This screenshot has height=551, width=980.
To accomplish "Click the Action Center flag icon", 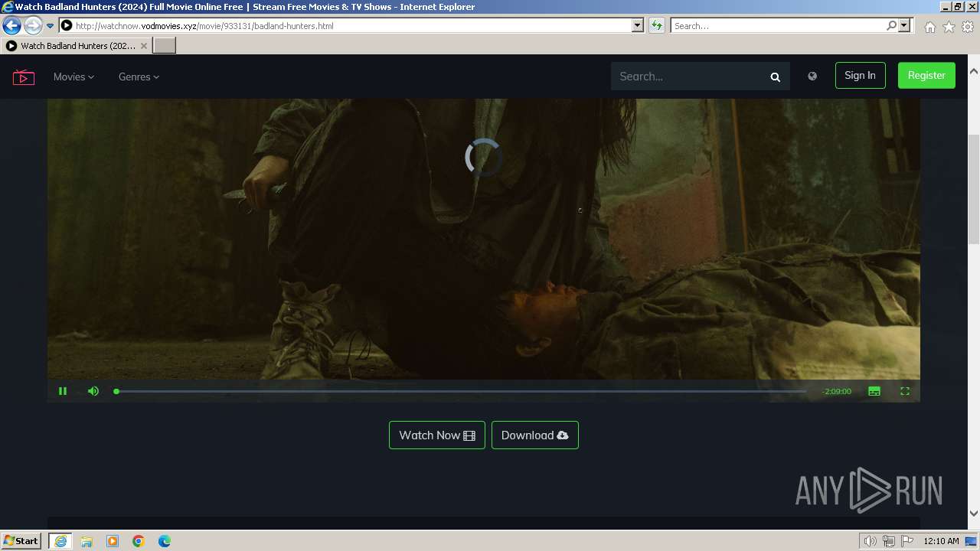I will pyautogui.click(x=907, y=541).
